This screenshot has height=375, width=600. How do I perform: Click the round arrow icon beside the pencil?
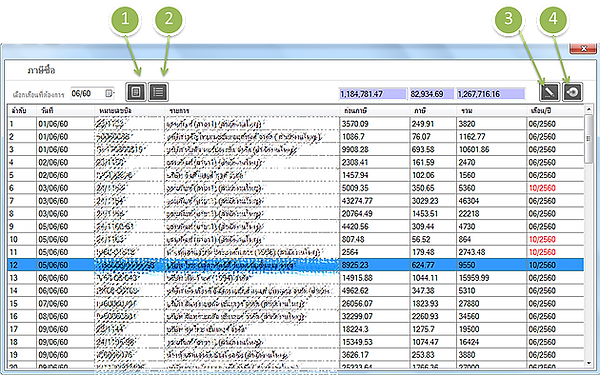tap(572, 92)
